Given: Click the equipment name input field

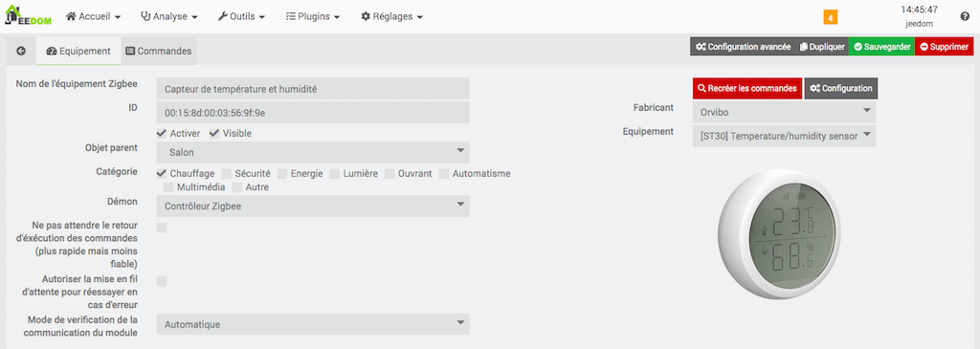Looking at the screenshot, I should point(313,89).
